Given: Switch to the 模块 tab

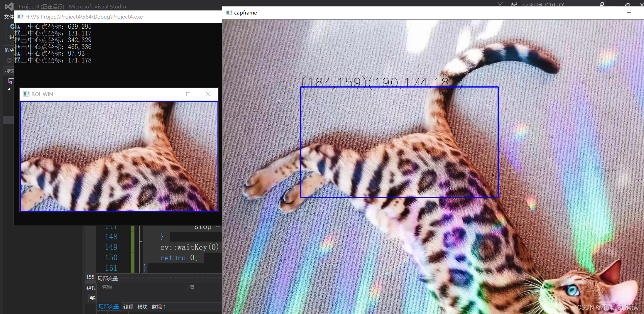Looking at the screenshot, I should pyautogui.click(x=143, y=307).
